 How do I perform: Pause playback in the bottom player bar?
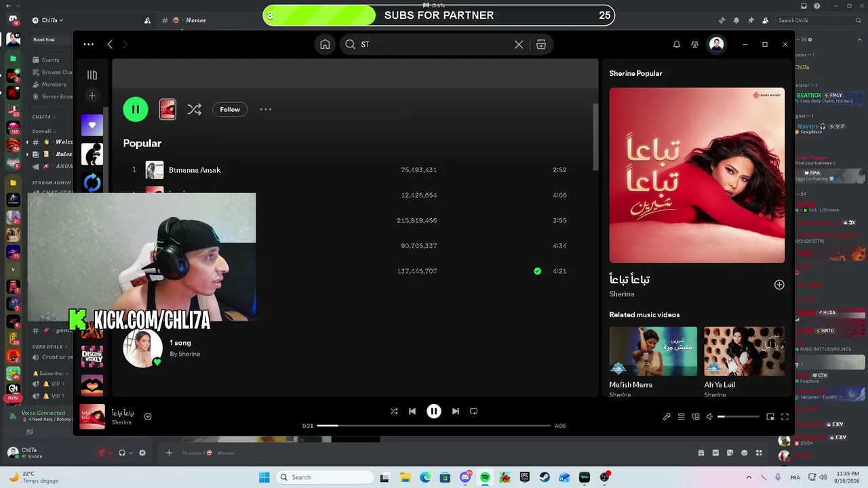click(434, 411)
